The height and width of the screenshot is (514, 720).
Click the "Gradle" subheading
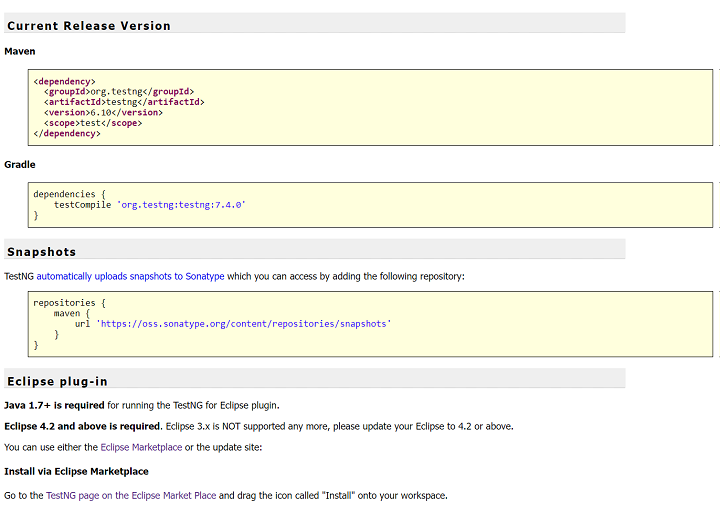(x=20, y=164)
